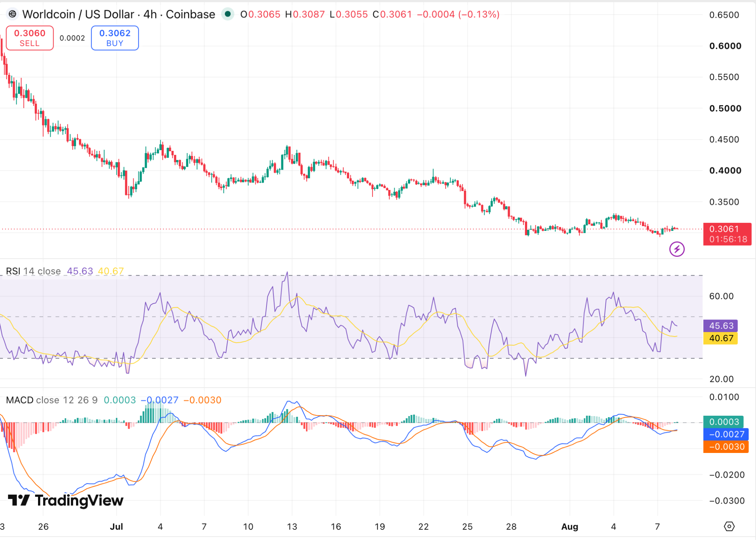Image resolution: width=756 pixels, height=540 pixels.
Task: Click the Worldcoin / US Dollar symbol title
Action: coord(78,14)
